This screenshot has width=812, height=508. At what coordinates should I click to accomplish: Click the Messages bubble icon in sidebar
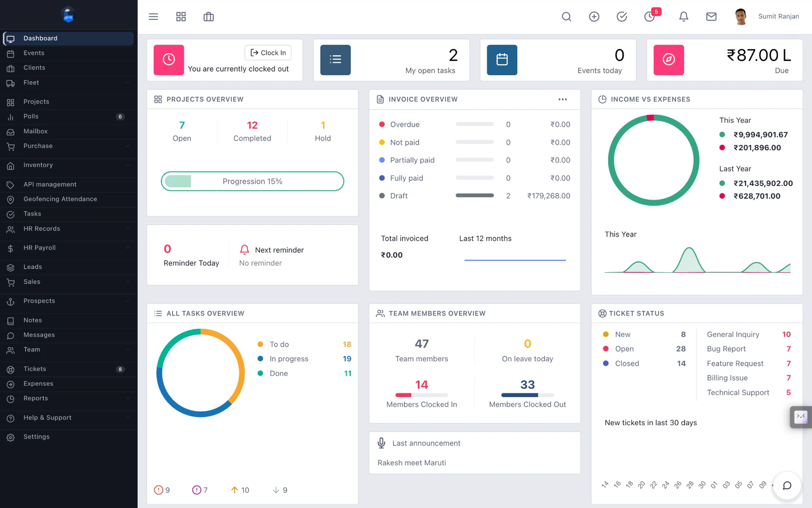coord(10,335)
